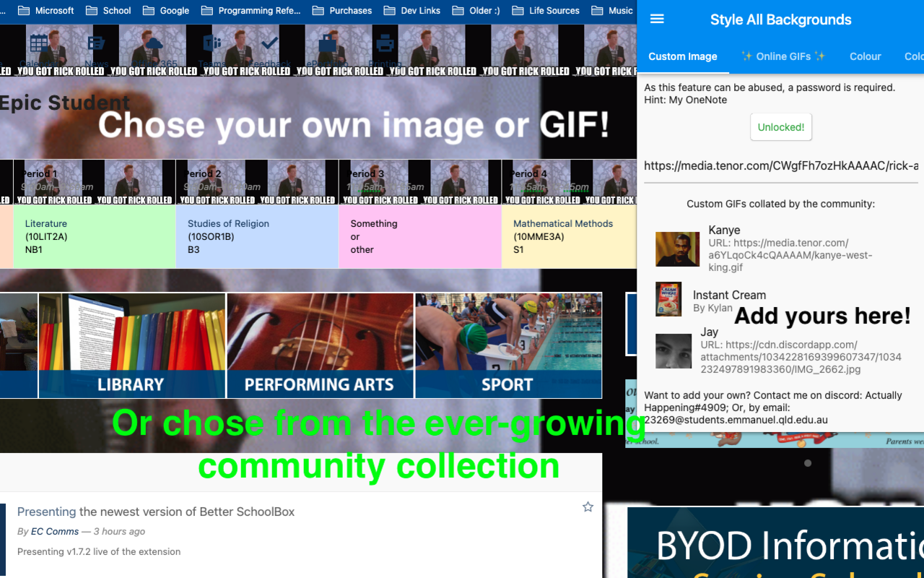The width and height of the screenshot is (924, 578).
Task: Toggle the star on the Presenting news item
Action: click(x=588, y=506)
